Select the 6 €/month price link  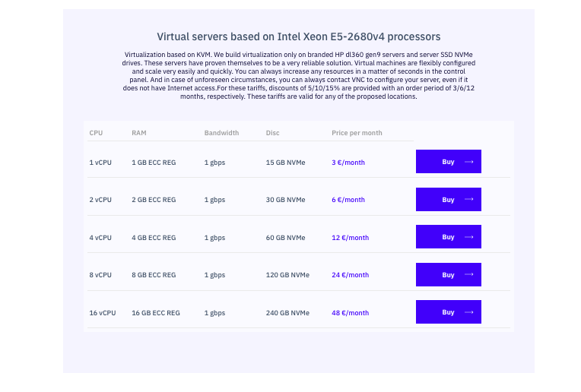(348, 200)
